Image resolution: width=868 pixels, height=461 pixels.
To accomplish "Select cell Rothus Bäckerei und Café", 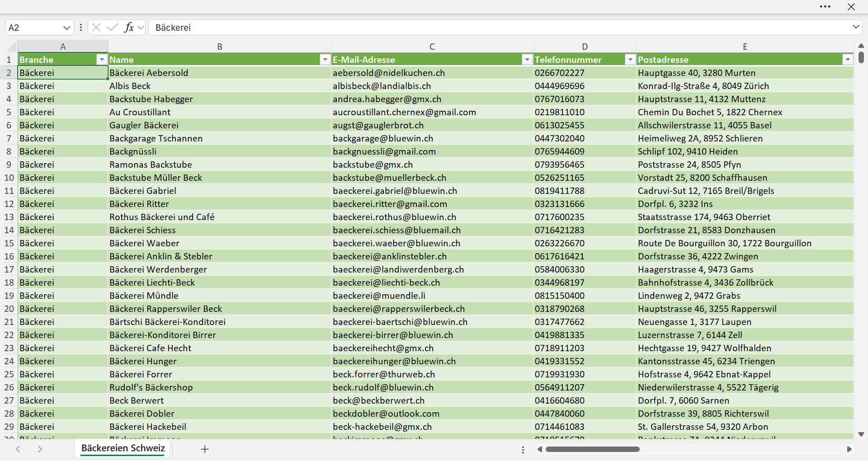I will 219,217.
